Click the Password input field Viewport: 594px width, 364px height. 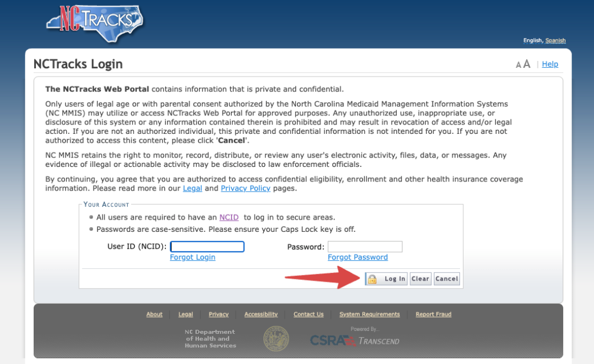(x=365, y=246)
